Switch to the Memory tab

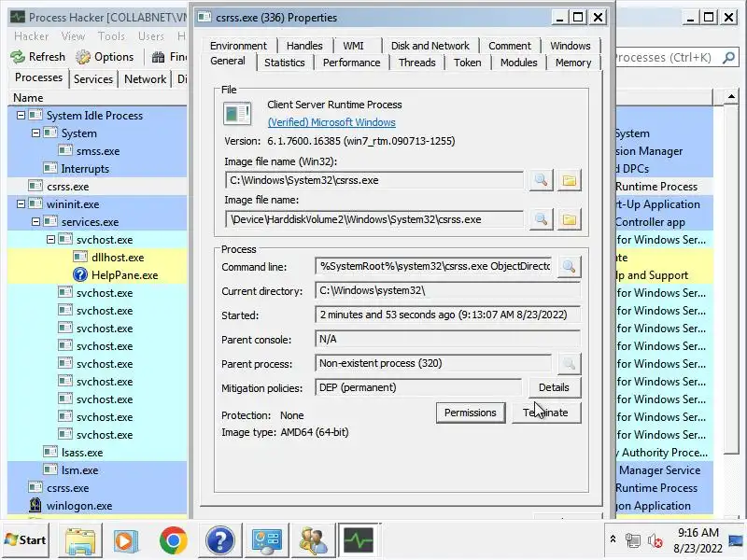click(x=573, y=63)
